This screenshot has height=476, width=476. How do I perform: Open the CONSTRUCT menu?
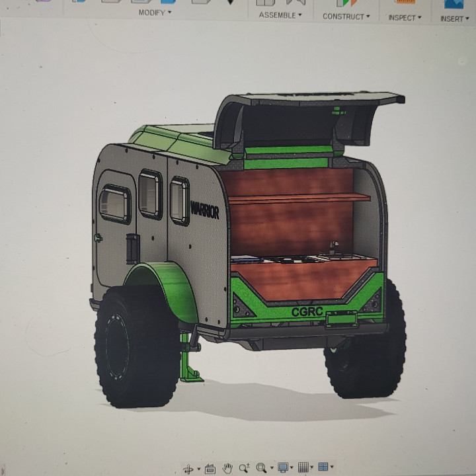coord(346,17)
